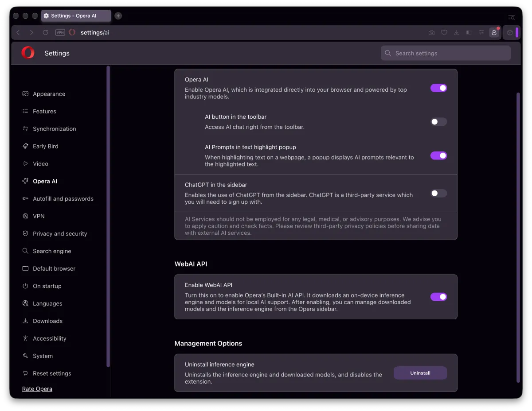Click the VPN badge in address bar

click(x=60, y=32)
